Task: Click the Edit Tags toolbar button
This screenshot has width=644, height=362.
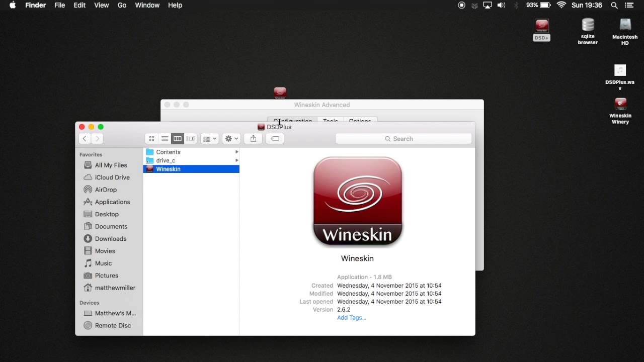Action: [x=275, y=139]
